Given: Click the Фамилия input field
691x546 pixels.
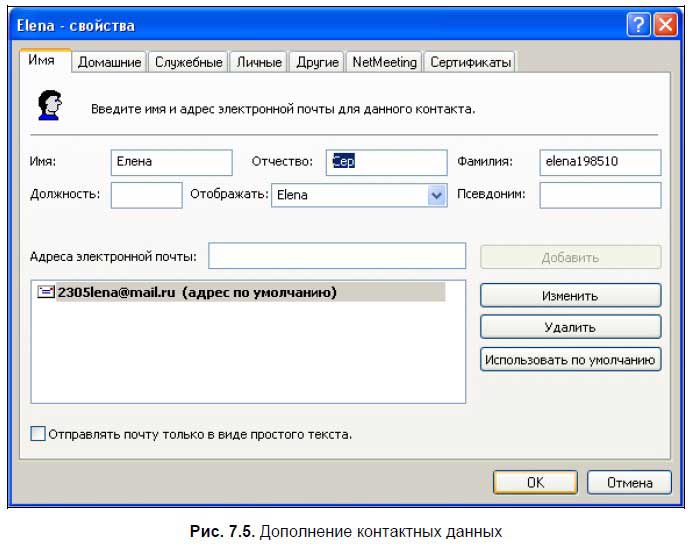Looking at the screenshot, I should pos(600,162).
